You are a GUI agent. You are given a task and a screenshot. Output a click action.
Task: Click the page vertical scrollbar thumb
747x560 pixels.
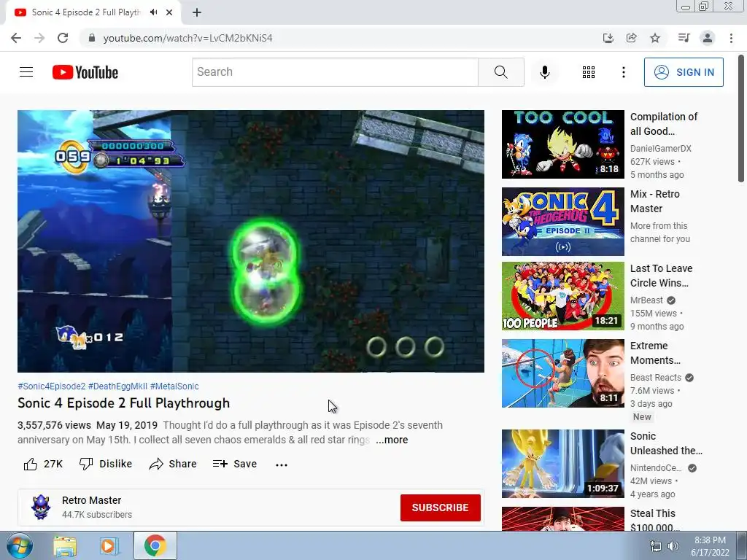coord(741,118)
